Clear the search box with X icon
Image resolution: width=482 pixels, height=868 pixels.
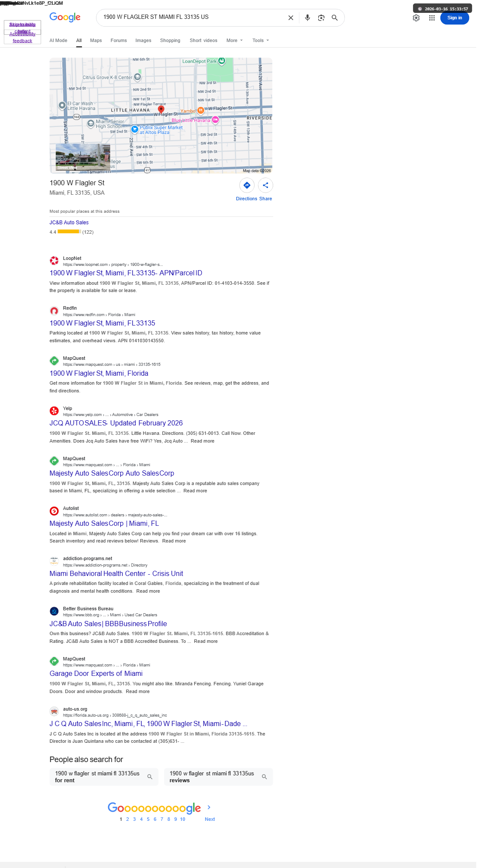[291, 18]
